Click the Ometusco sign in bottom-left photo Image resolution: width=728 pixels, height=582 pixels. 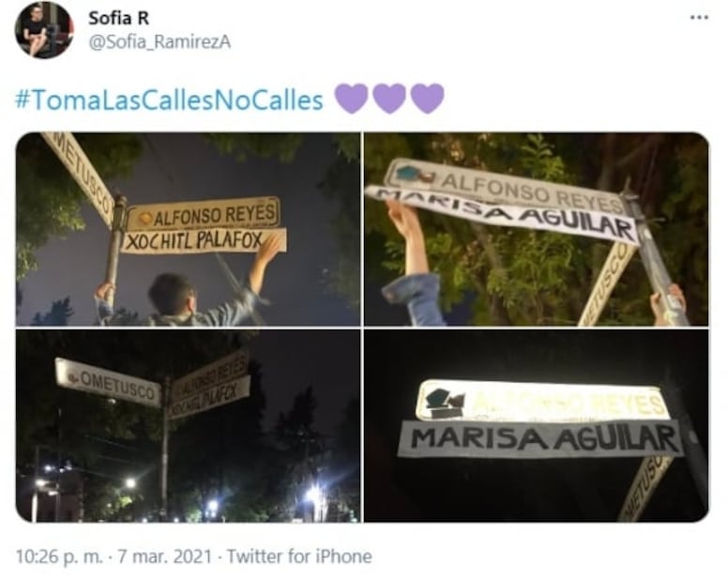pos(108,382)
